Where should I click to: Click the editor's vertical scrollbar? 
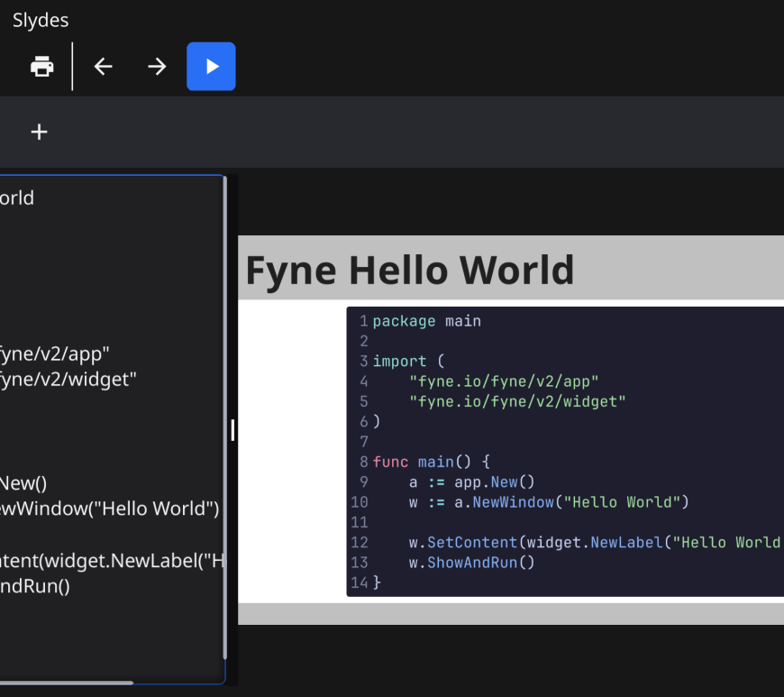point(224,415)
